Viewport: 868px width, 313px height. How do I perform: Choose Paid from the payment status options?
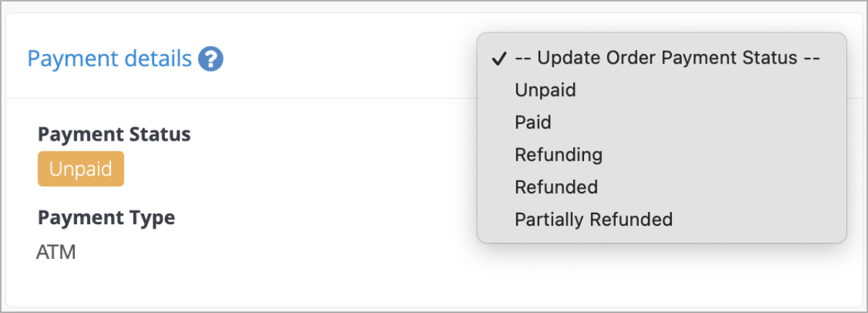click(661, 123)
